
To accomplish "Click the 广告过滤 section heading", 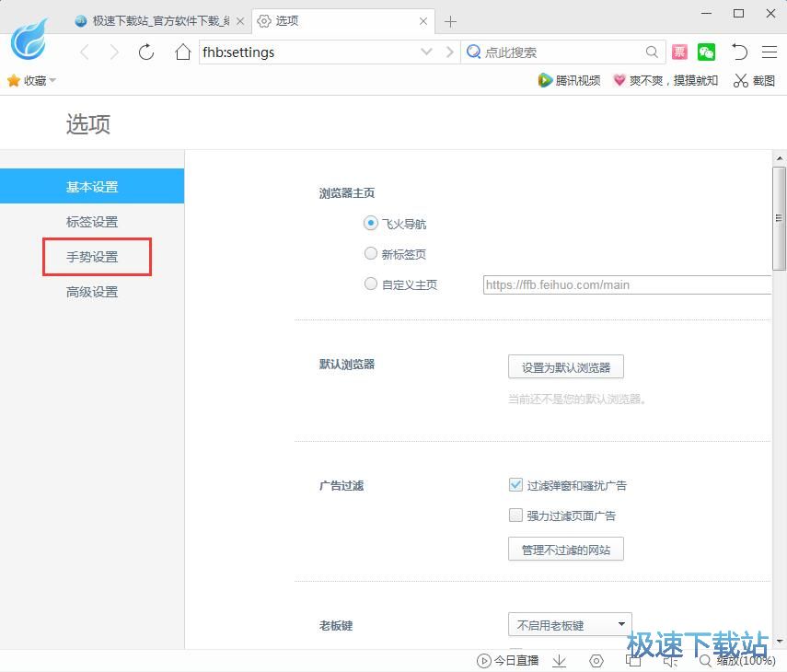I will [341, 485].
